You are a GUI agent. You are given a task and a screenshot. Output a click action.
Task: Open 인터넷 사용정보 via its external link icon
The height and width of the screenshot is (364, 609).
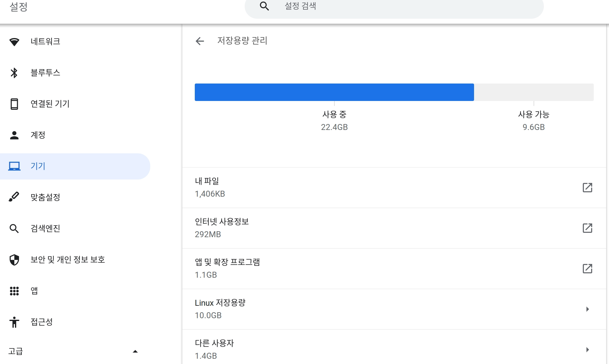tap(587, 228)
